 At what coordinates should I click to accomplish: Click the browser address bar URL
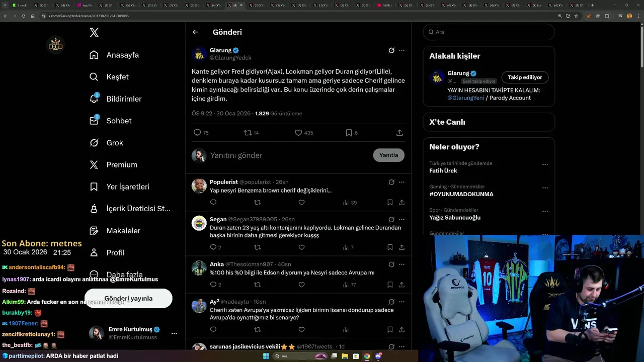coord(88,16)
